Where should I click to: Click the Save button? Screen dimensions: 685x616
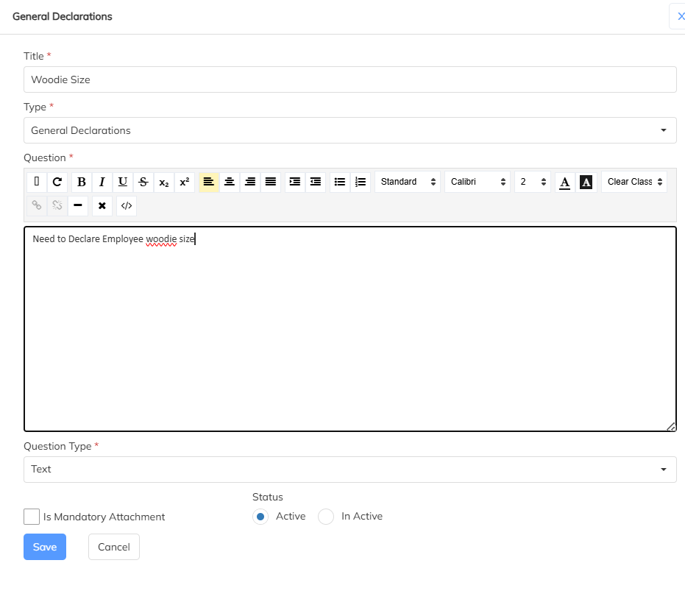45,547
